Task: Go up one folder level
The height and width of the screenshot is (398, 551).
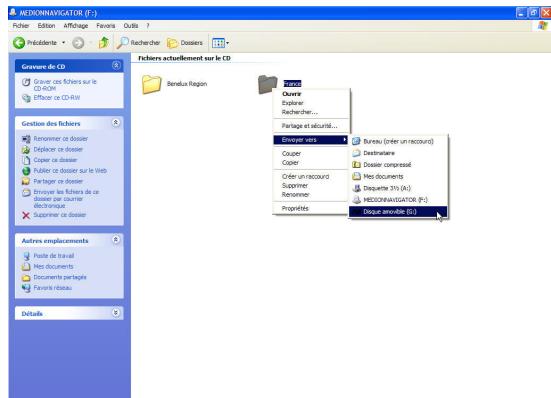Action: click(x=104, y=43)
